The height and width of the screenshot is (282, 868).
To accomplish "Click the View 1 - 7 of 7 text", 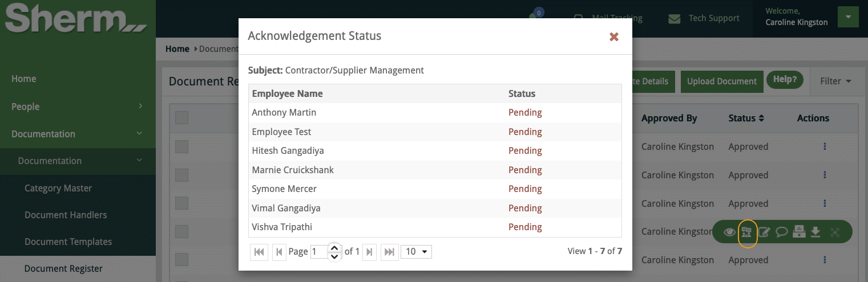I will (595, 251).
